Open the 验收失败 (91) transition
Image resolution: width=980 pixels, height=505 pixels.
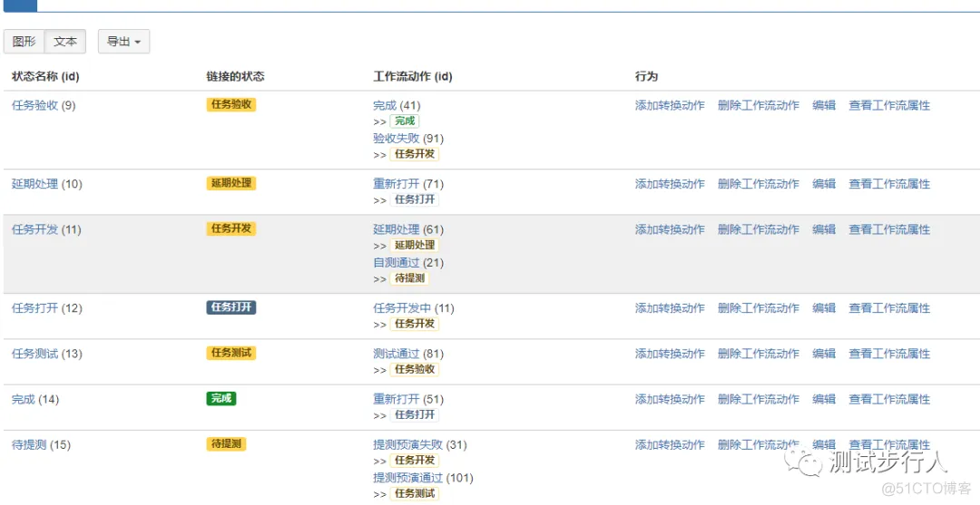[408, 138]
